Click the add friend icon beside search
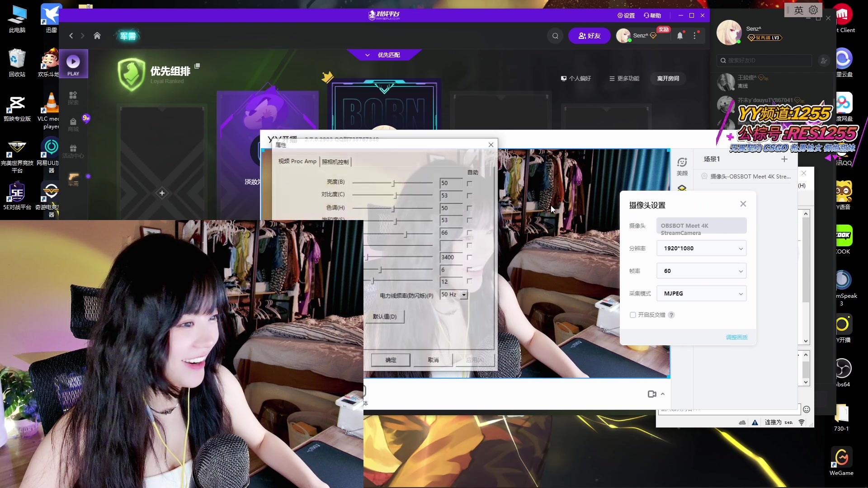 point(824,60)
